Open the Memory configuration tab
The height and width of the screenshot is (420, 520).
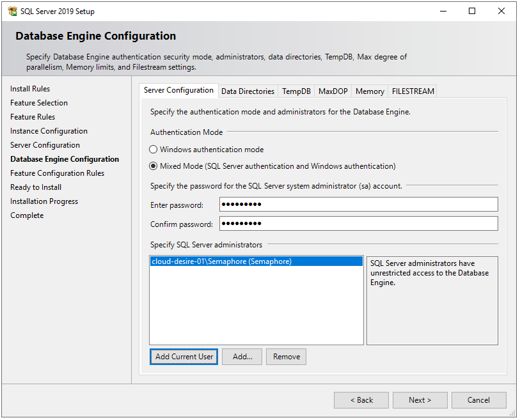pos(369,91)
